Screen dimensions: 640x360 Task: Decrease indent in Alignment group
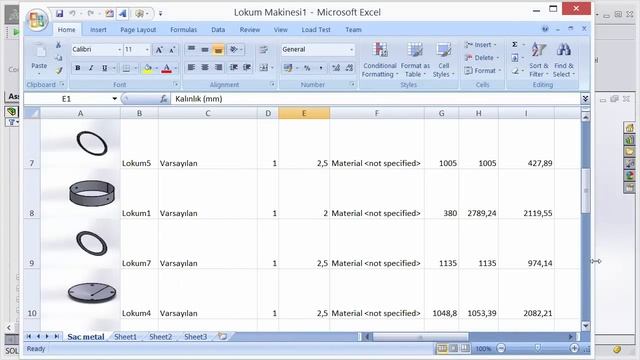click(x=233, y=67)
